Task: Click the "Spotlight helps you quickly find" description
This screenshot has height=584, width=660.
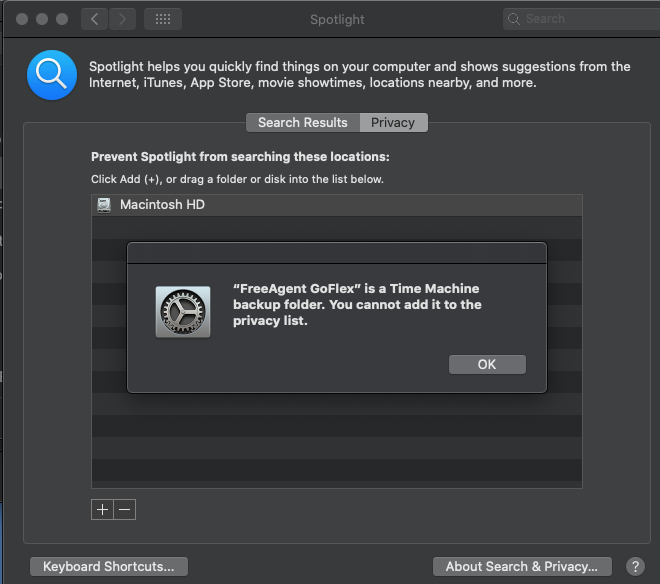Action: [x=359, y=75]
